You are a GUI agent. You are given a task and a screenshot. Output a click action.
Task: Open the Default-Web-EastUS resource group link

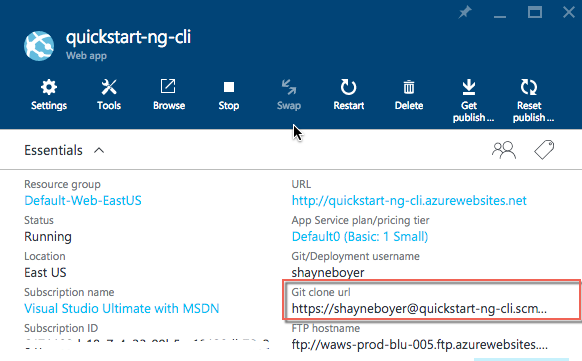coord(83,201)
